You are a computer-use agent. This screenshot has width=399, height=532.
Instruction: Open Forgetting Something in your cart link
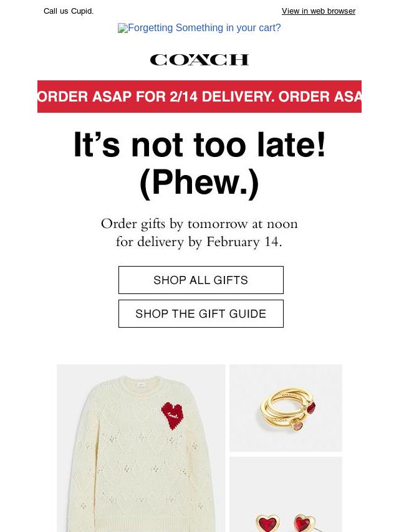click(204, 28)
